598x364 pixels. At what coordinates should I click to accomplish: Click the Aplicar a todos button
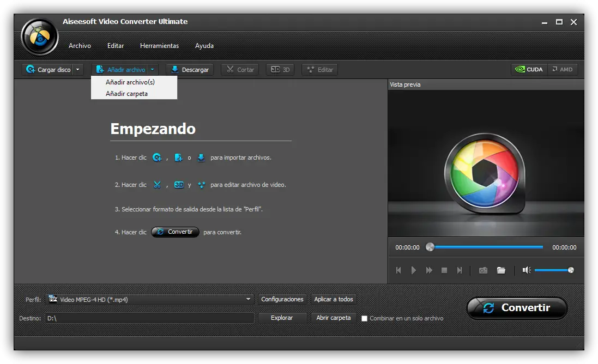pyautogui.click(x=334, y=299)
